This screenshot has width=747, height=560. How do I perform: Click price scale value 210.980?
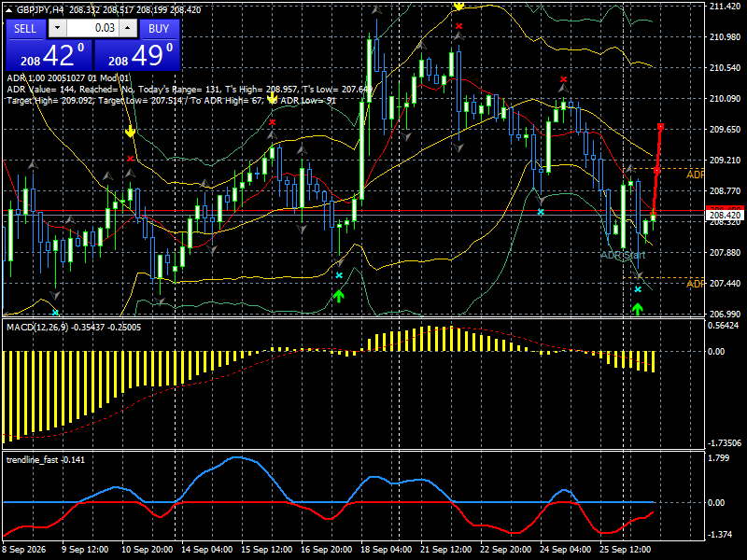pyautogui.click(x=725, y=37)
